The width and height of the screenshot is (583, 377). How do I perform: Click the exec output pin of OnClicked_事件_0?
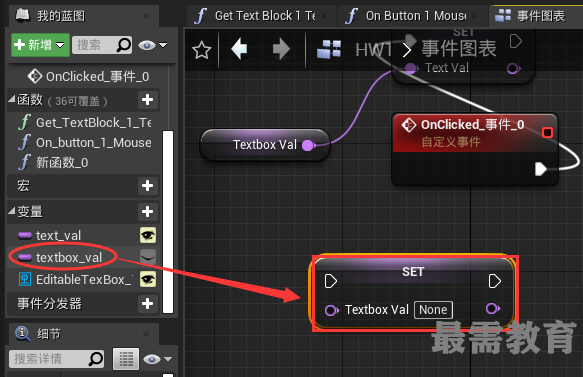tap(541, 168)
